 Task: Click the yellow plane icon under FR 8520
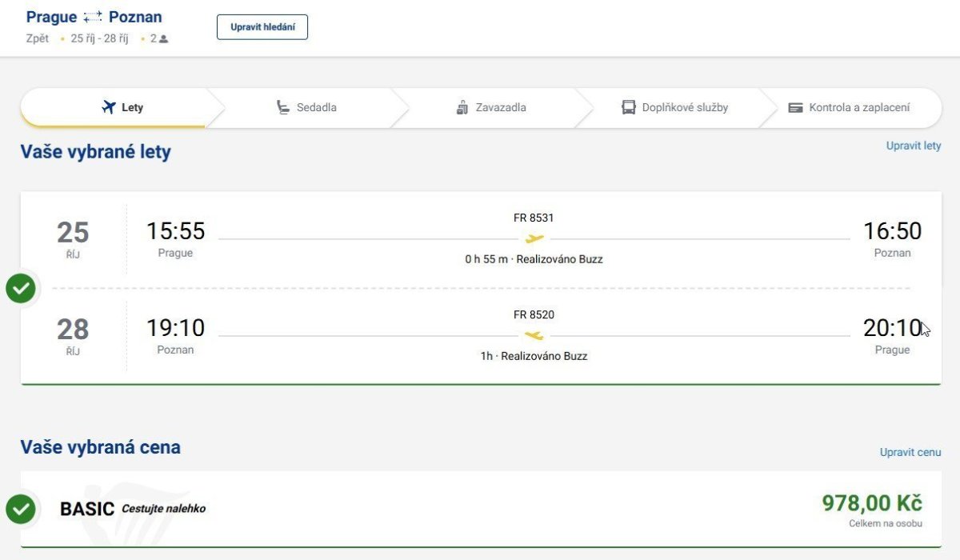click(x=534, y=335)
